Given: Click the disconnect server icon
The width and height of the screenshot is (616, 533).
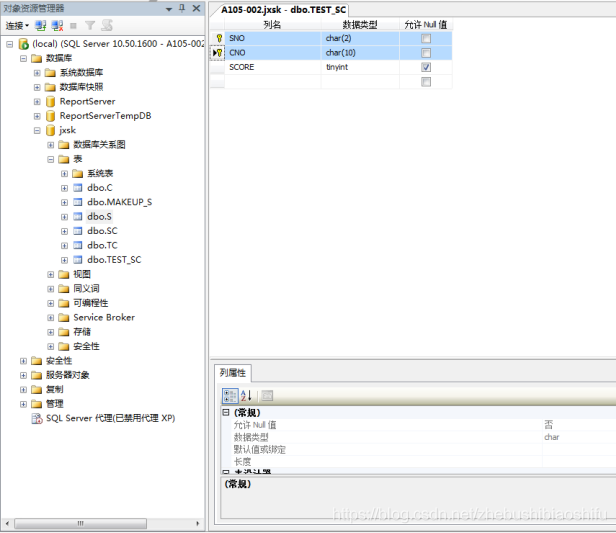Looking at the screenshot, I should [x=57, y=26].
